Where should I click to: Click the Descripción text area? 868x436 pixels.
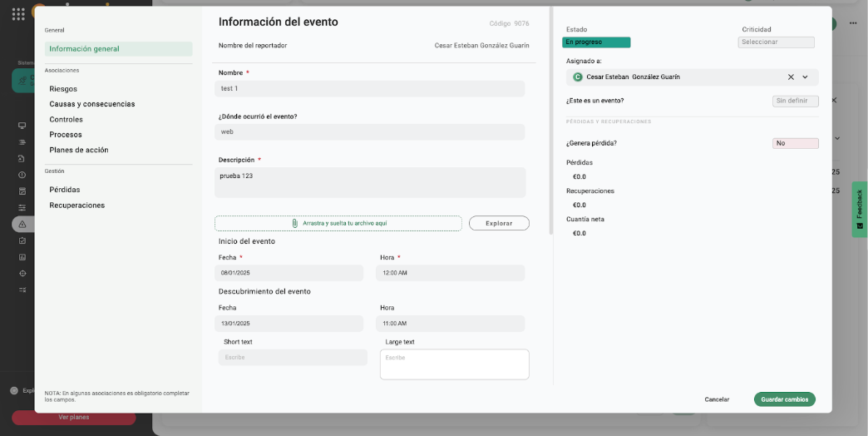pos(370,182)
